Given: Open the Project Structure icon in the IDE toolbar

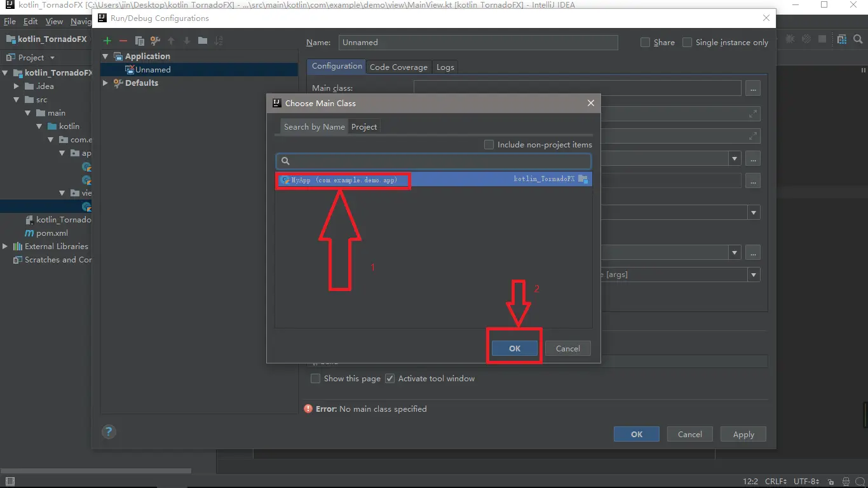Looking at the screenshot, I should (842, 39).
